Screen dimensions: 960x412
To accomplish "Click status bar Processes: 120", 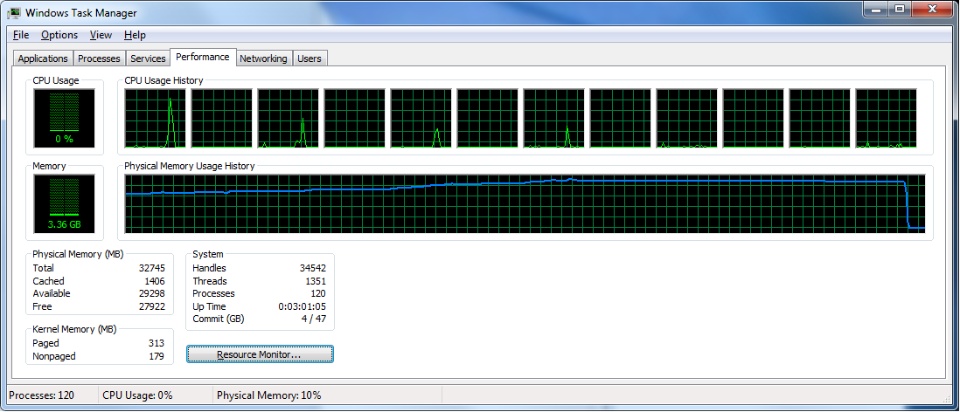I will pos(42,395).
